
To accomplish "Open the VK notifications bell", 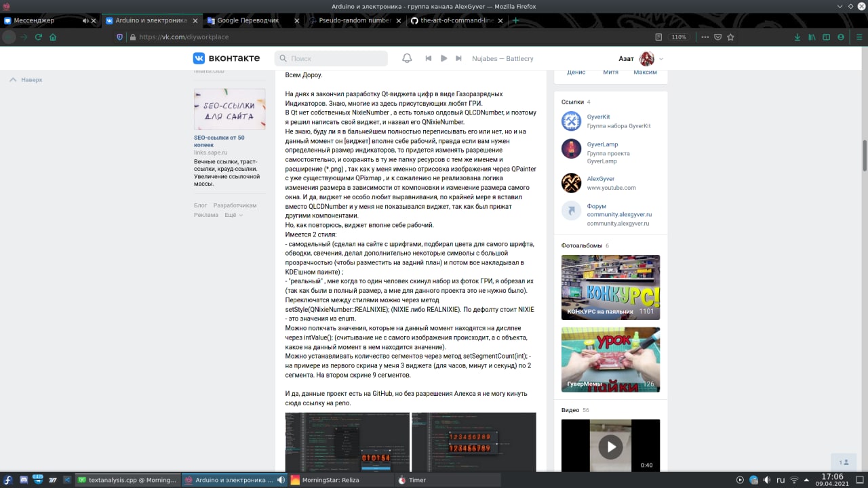I will click(407, 58).
